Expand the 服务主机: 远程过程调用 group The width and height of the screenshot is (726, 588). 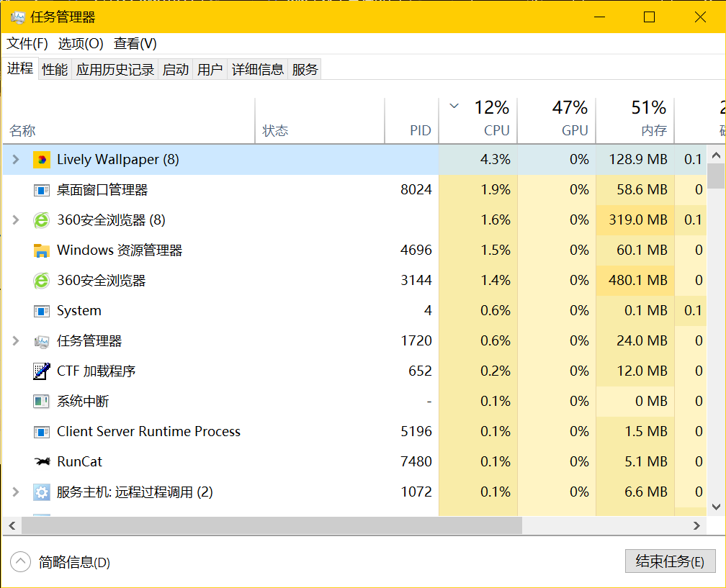16,492
